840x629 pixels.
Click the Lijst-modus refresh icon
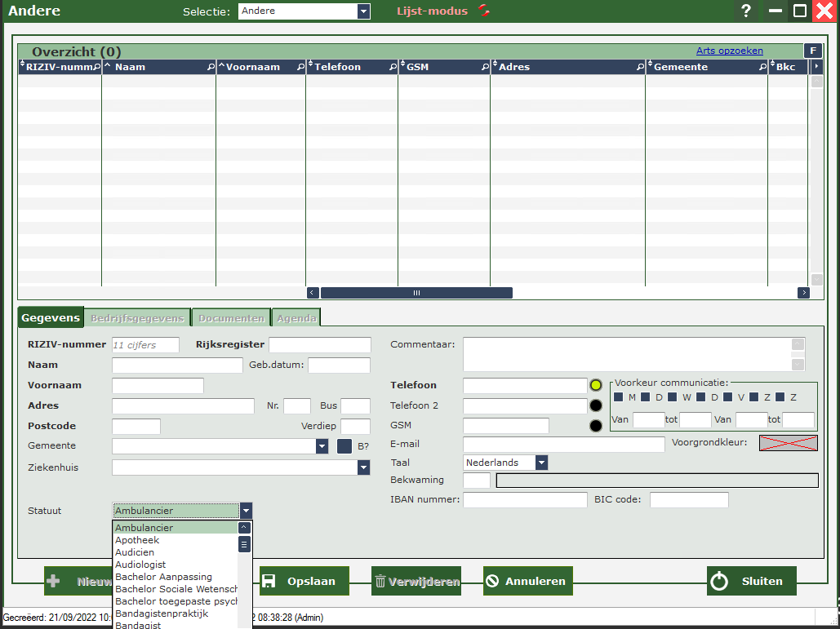[485, 11]
